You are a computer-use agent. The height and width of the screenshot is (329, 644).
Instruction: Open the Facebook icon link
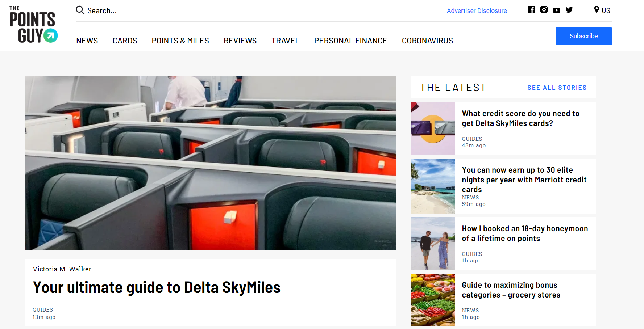click(x=531, y=10)
